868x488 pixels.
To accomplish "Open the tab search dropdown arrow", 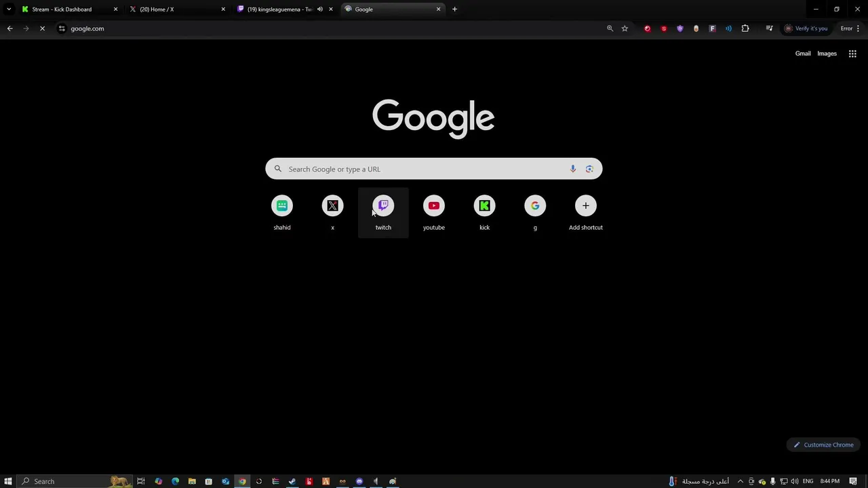I will click(x=9, y=9).
